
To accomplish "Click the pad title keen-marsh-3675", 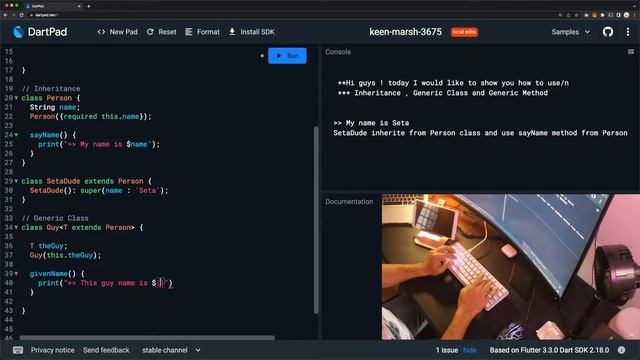I will [405, 32].
